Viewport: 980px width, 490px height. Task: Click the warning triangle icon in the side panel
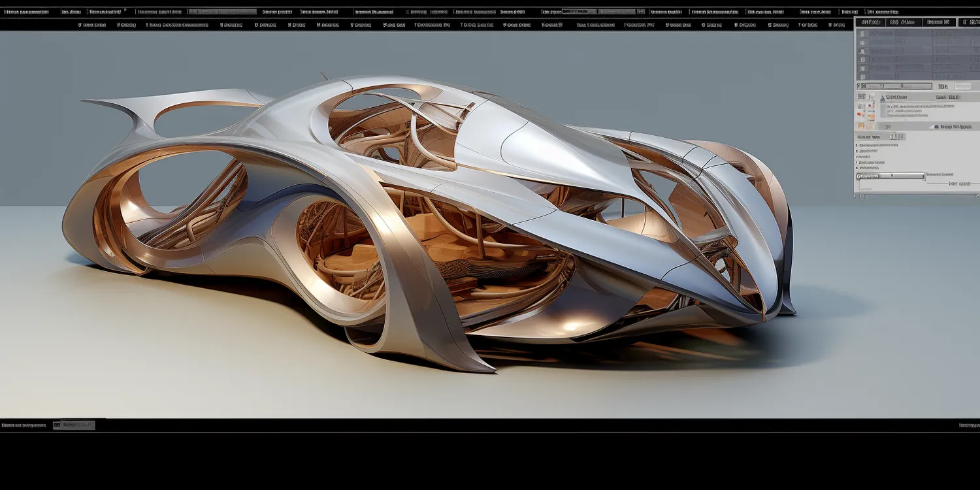(882, 98)
